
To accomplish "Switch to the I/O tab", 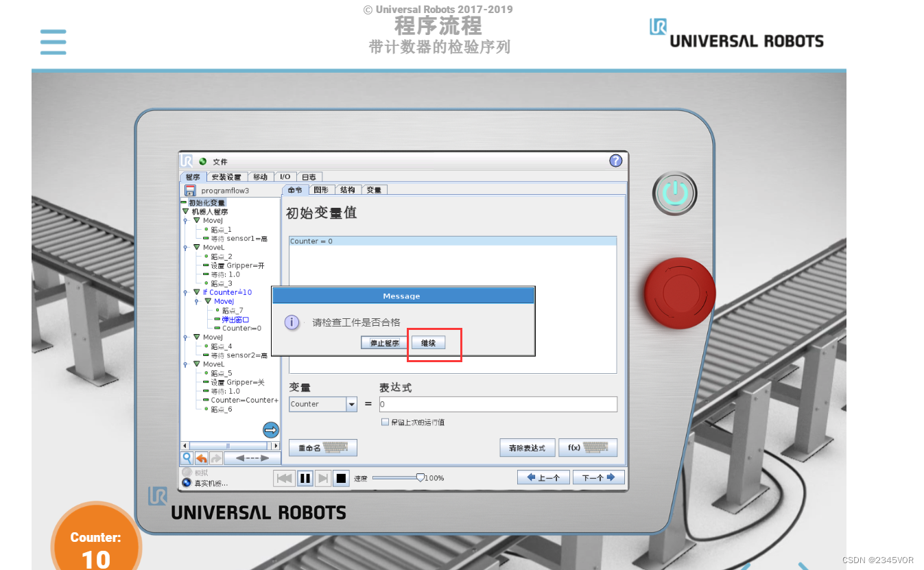I will click(285, 177).
